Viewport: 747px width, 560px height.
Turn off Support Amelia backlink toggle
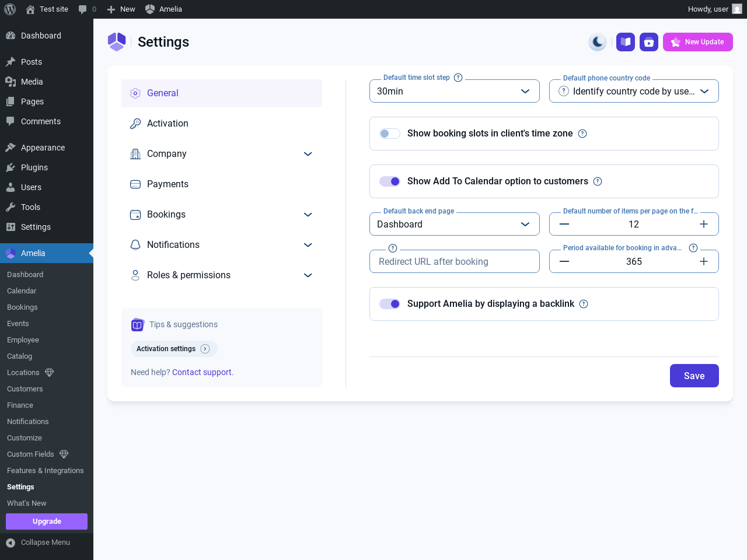[389, 304]
